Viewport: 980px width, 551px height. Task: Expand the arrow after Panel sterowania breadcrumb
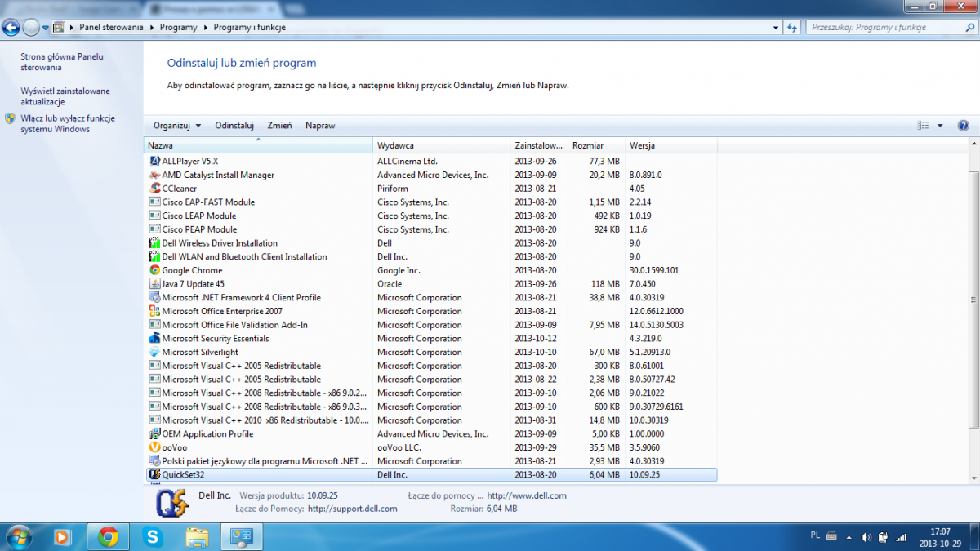(151, 27)
